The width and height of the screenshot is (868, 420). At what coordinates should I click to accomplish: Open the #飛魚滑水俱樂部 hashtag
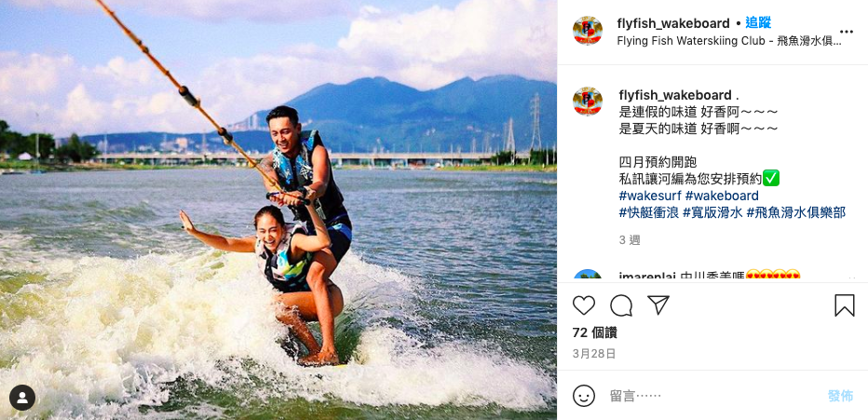796,213
